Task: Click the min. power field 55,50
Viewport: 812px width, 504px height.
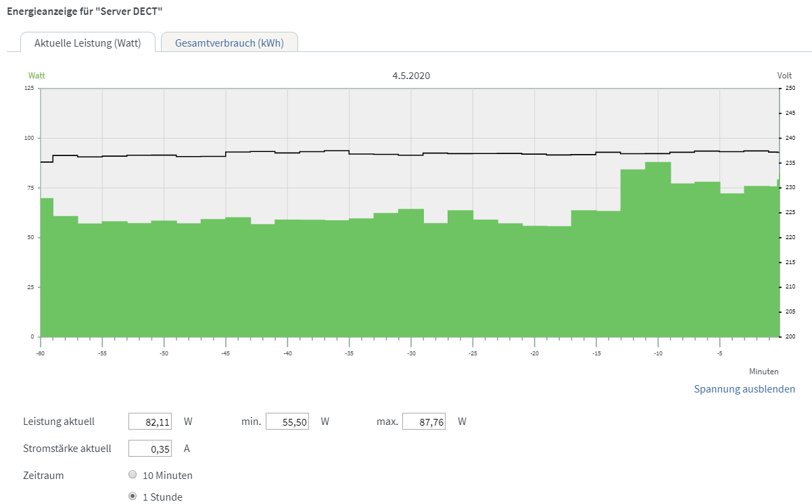Action: click(287, 422)
